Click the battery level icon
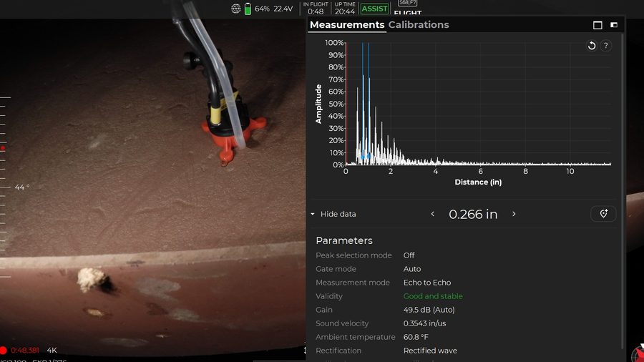644x362 pixels. point(248,9)
